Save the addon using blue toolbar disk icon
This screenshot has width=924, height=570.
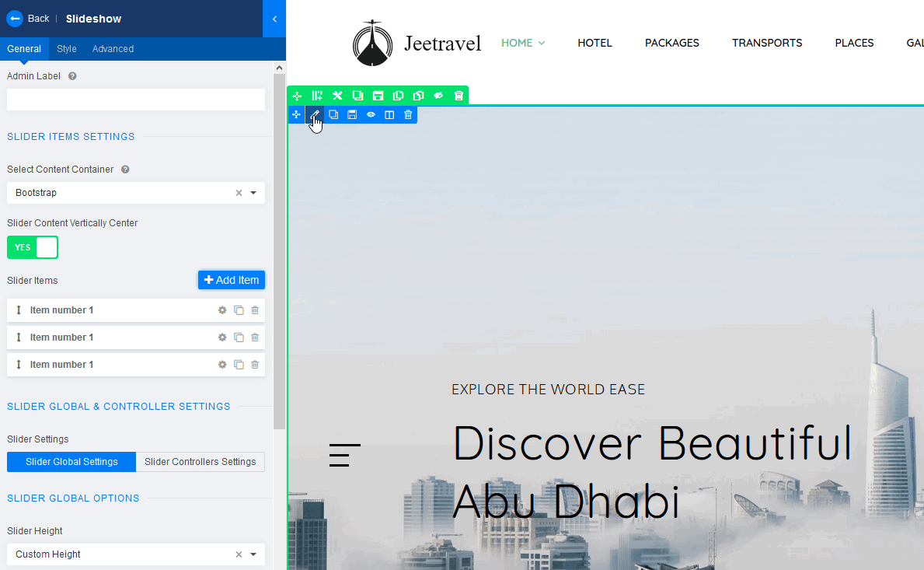click(x=352, y=115)
